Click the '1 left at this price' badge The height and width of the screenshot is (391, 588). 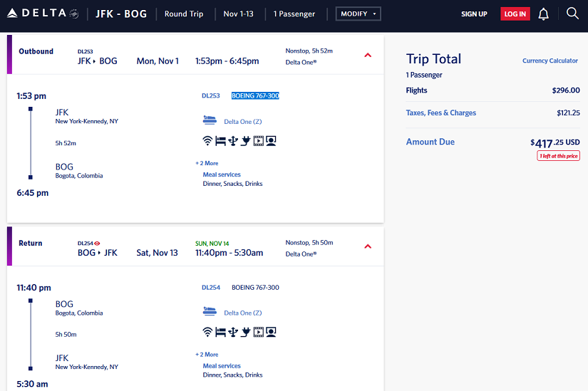click(x=558, y=156)
